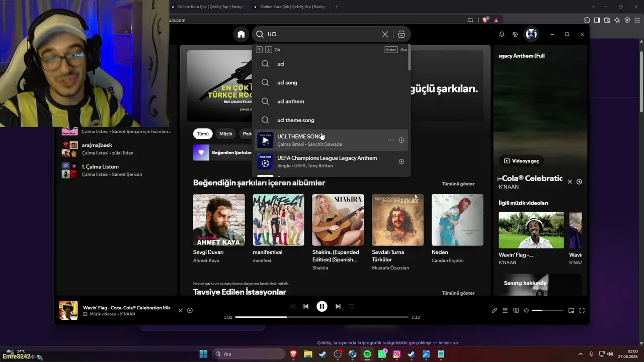Open the Spotify mini player
The height and width of the screenshot is (362, 644).
point(571,310)
